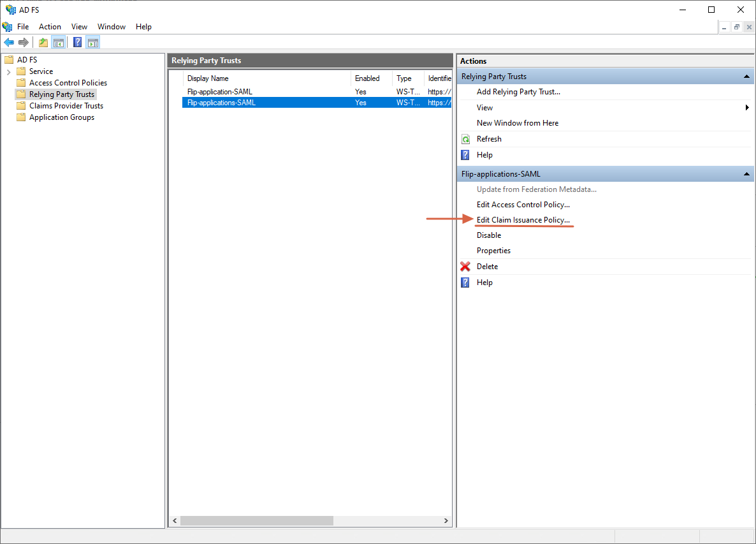This screenshot has width=756, height=544.
Task: Toggle the Show/Hide Console Tree toolbar icon
Action: pos(59,43)
